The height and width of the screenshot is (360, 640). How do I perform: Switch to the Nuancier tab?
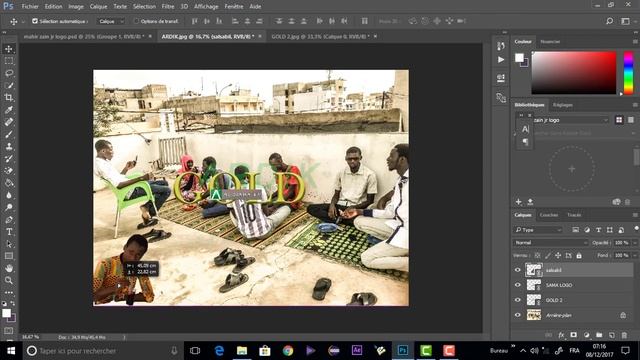pos(550,41)
